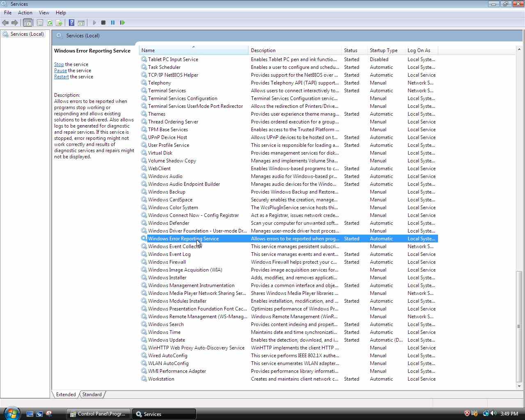Viewport: 525px width, 420px height.
Task: Click gear icon beside Windows Firewall
Action: point(144,262)
